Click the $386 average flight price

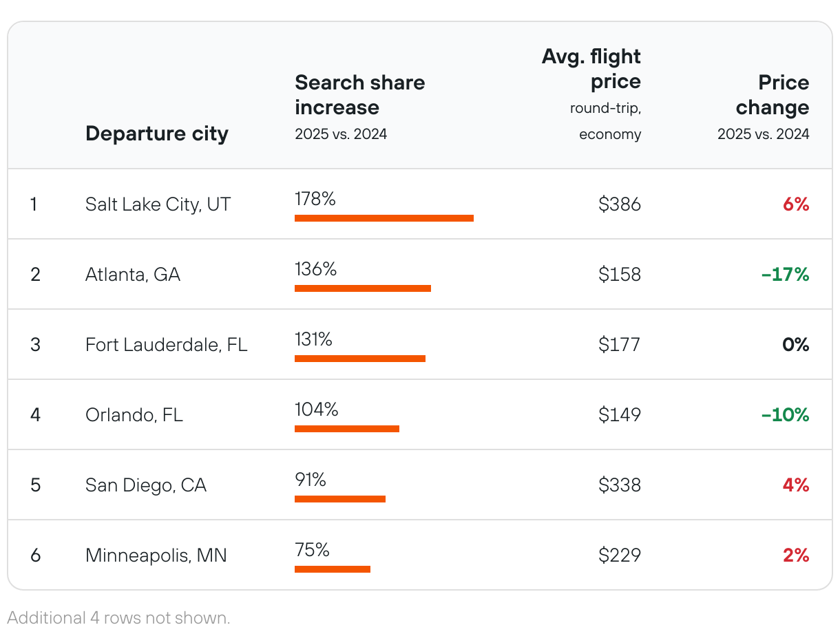point(619,204)
